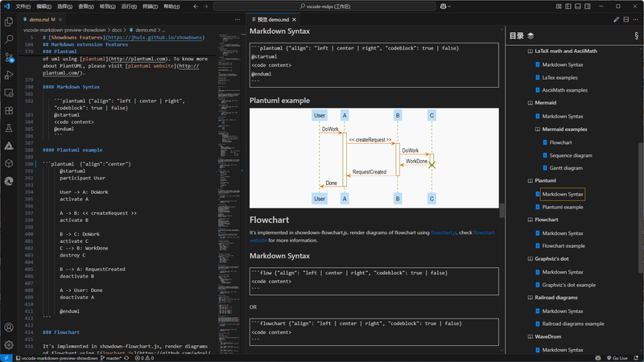This screenshot has height=362, width=644.
Task: Click the outline panel vertical scrollbar
Action: pos(641,208)
